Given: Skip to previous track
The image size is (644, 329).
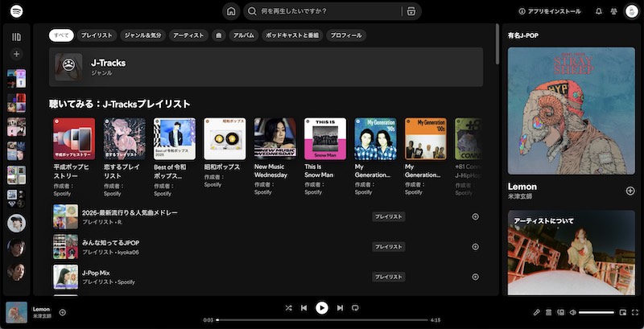Looking at the screenshot, I should coord(304,307).
